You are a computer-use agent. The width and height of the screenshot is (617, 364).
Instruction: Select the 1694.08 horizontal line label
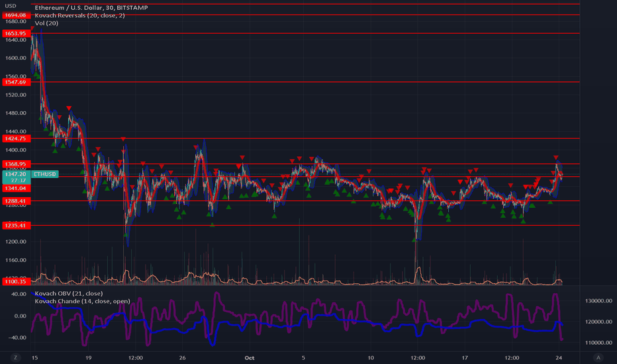16,15
